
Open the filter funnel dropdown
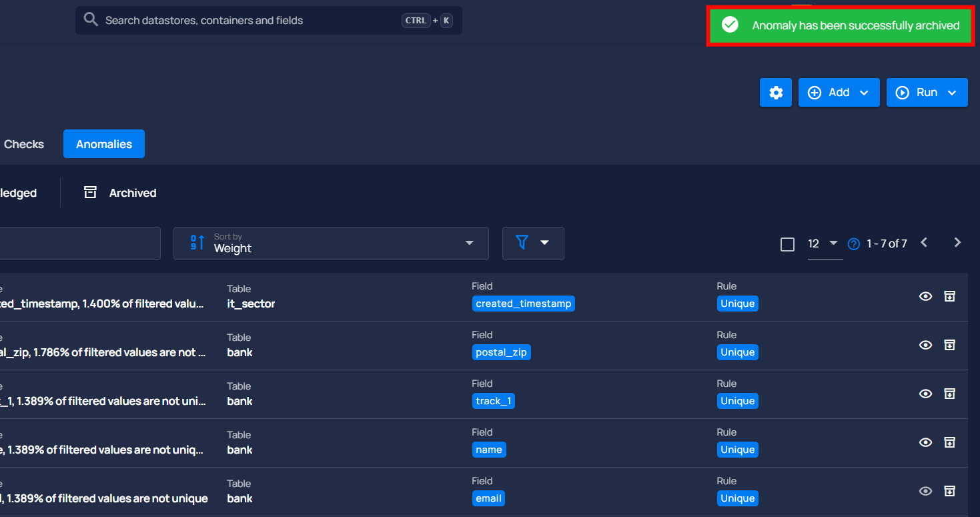pos(533,243)
